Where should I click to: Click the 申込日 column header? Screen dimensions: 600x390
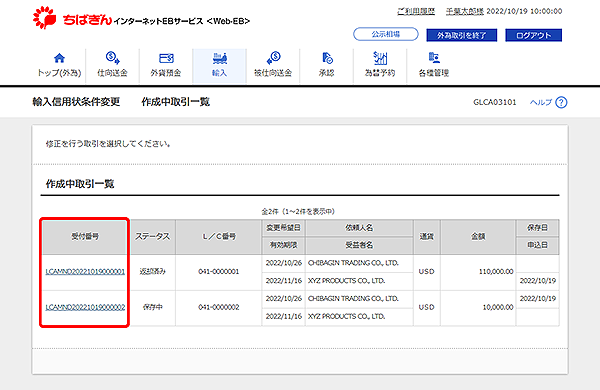(537, 245)
